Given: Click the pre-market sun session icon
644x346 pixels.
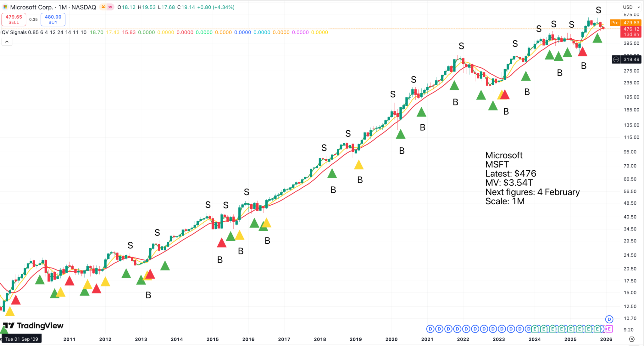Looking at the screenshot, I should (103, 7).
